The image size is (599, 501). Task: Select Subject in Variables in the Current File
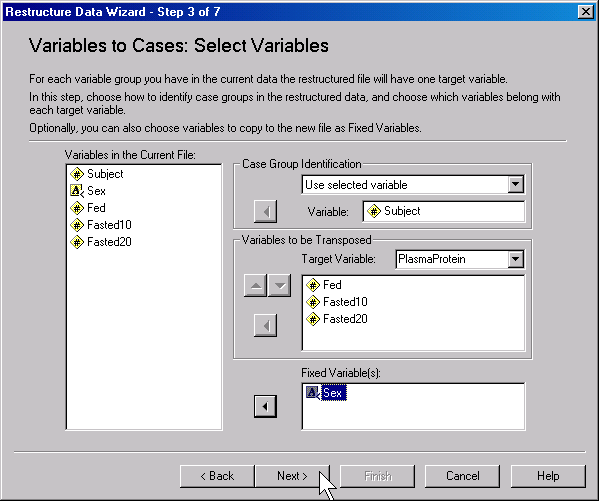coord(97,174)
